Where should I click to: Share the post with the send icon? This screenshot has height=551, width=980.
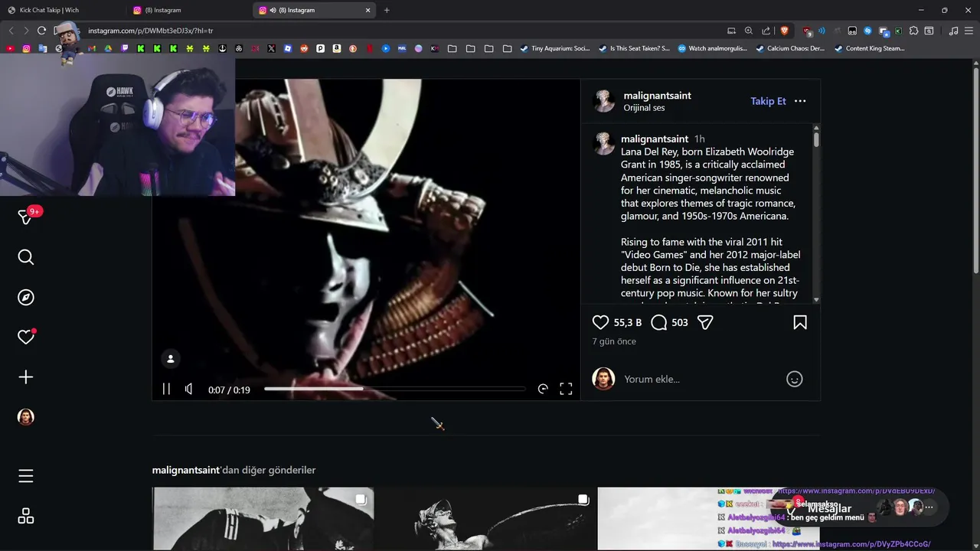(705, 323)
